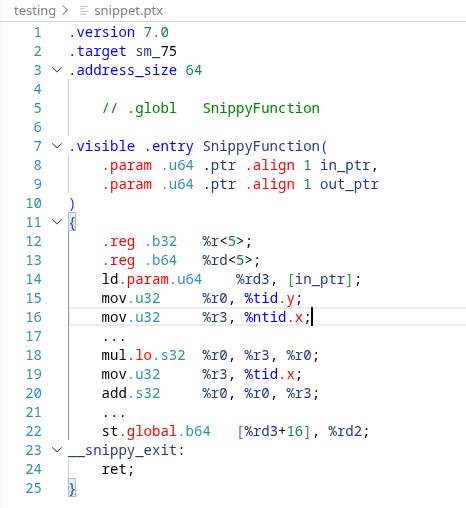The height and width of the screenshot is (508, 466).
Task: Click 'st.global.b64' instruction on line 22
Action: click(156, 431)
